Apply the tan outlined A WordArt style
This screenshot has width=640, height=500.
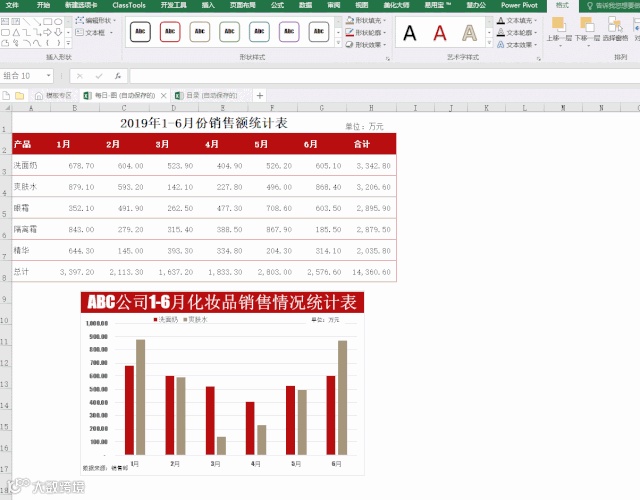pos(469,33)
